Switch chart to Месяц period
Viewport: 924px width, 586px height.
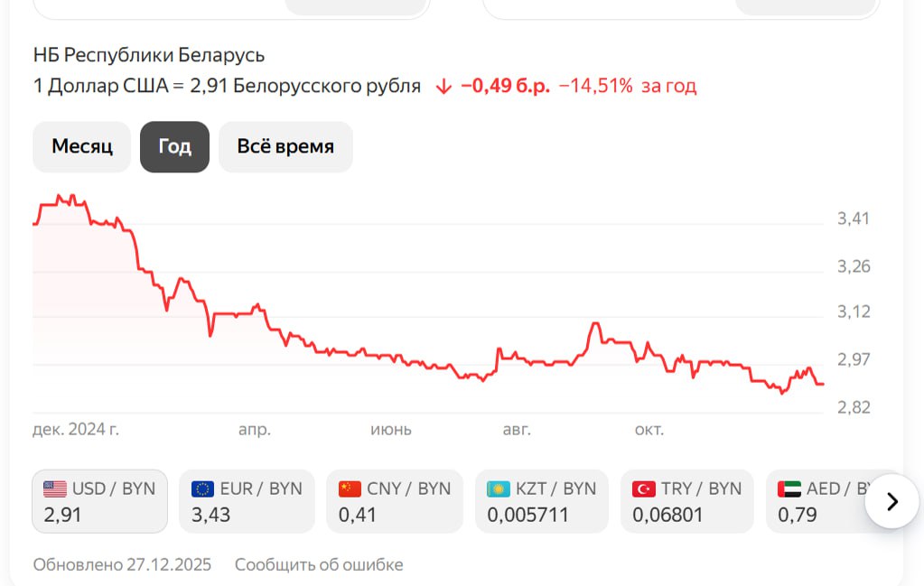[x=82, y=146]
